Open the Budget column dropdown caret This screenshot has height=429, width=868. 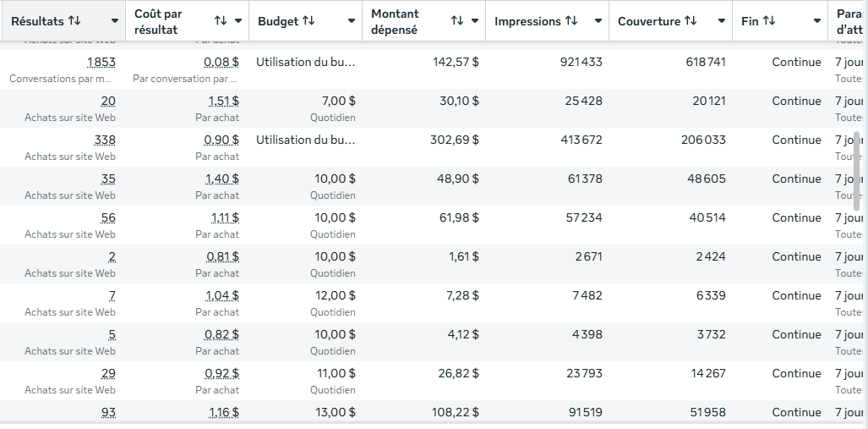click(351, 21)
